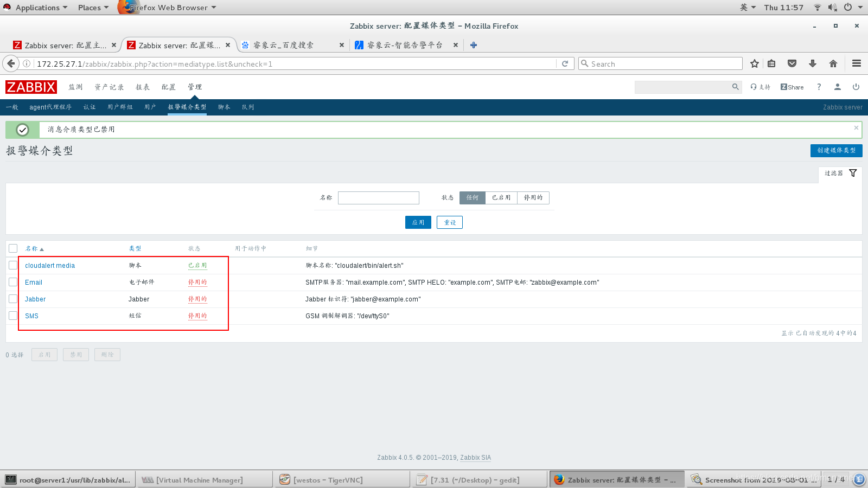The height and width of the screenshot is (488, 868).
Task: Focus the Firefox Search box
Action: 660,63
